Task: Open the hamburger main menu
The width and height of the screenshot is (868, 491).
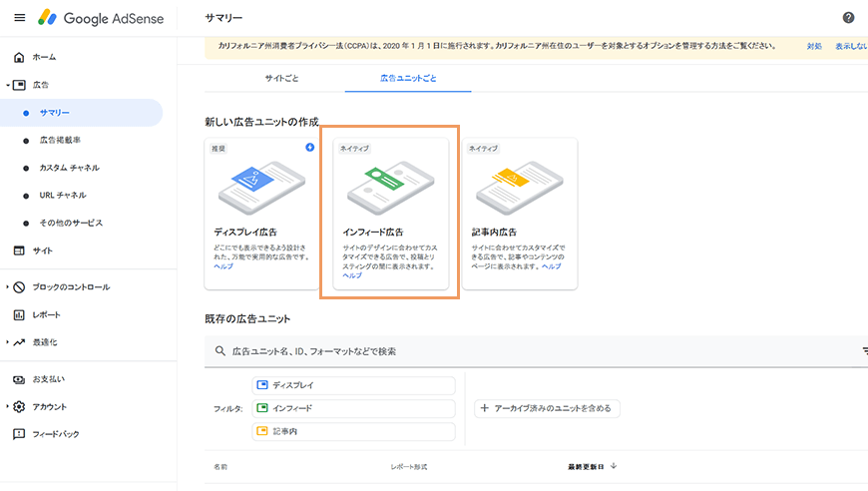Action: (x=19, y=18)
